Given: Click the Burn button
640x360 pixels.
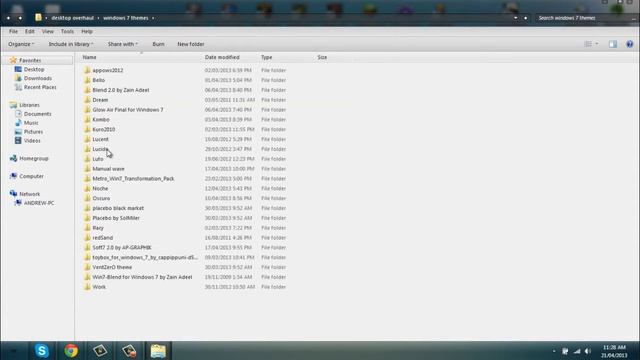Looking at the screenshot, I should 158,44.
